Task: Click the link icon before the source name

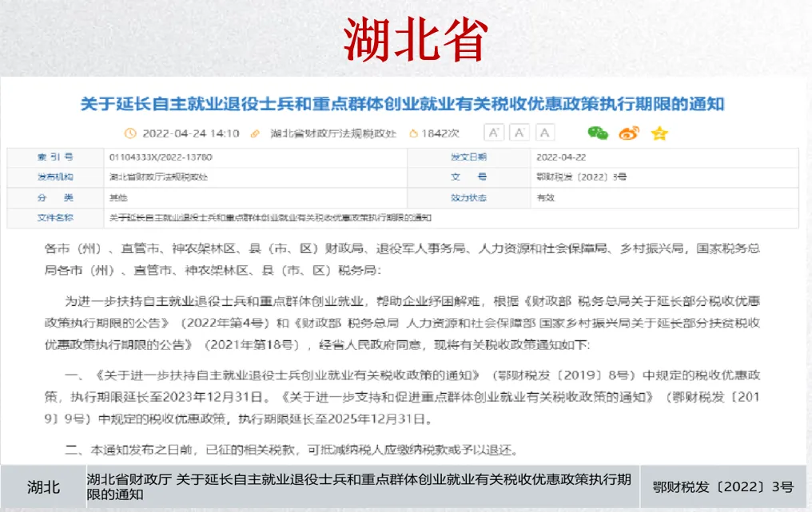Action: click(255, 133)
